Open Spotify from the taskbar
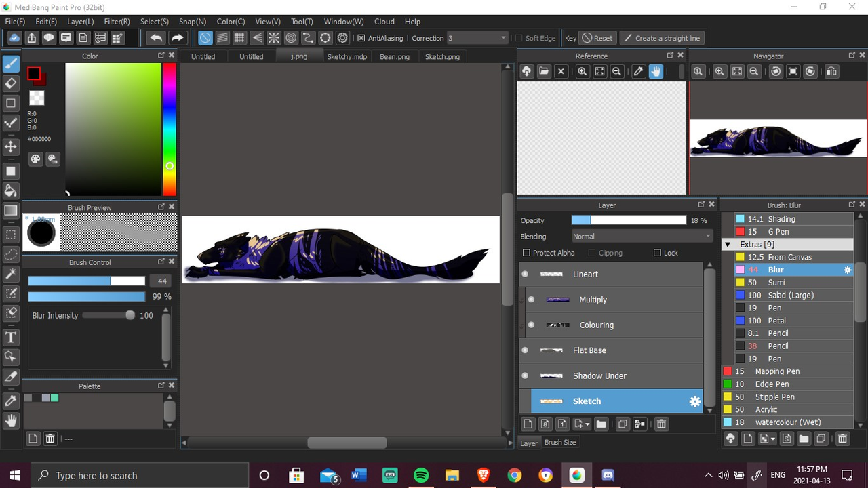Viewport: 868px width, 488px height. tap(420, 475)
